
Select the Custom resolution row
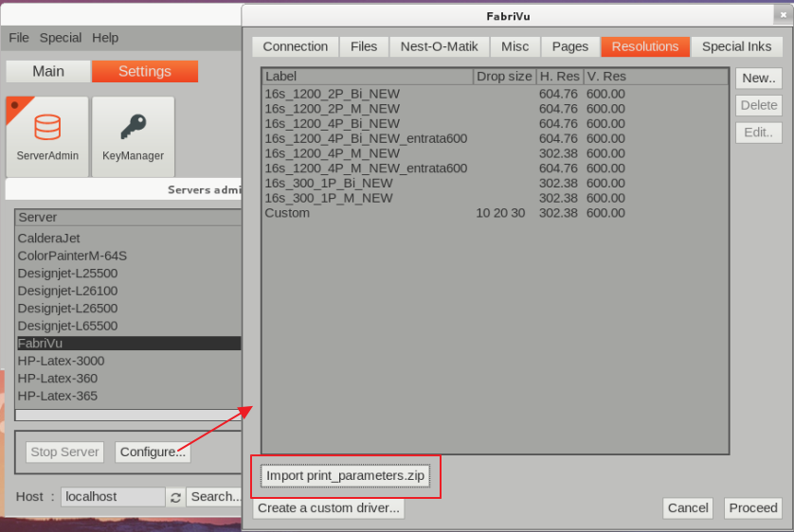coord(287,213)
